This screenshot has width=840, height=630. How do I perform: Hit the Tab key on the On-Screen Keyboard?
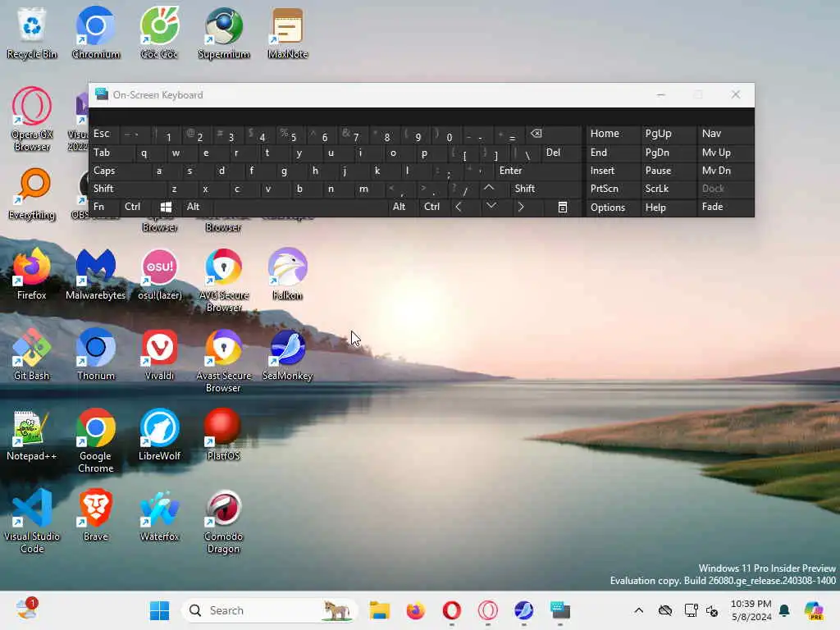coord(112,153)
